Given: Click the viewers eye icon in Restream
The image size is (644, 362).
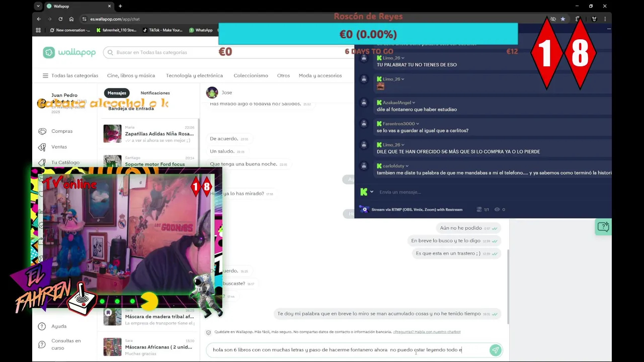Looking at the screenshot, I should coord(497,210).
